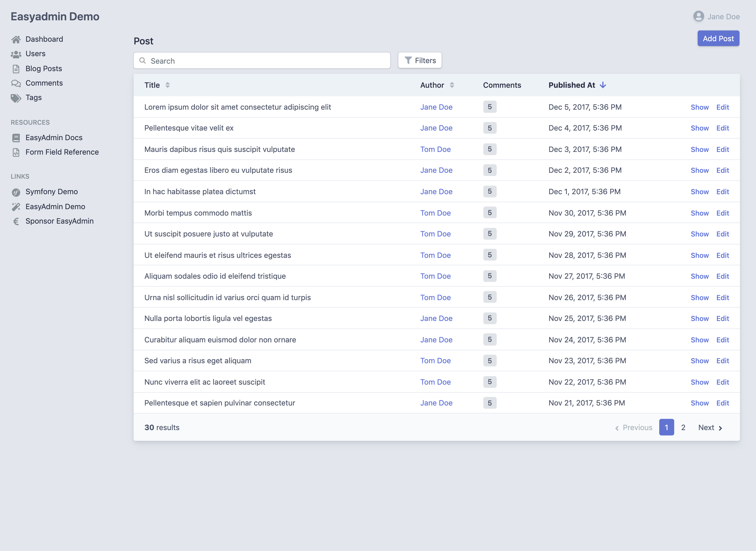
Task: Toggle Published At sort direction arrow
Action: click(x=603, y=85)
